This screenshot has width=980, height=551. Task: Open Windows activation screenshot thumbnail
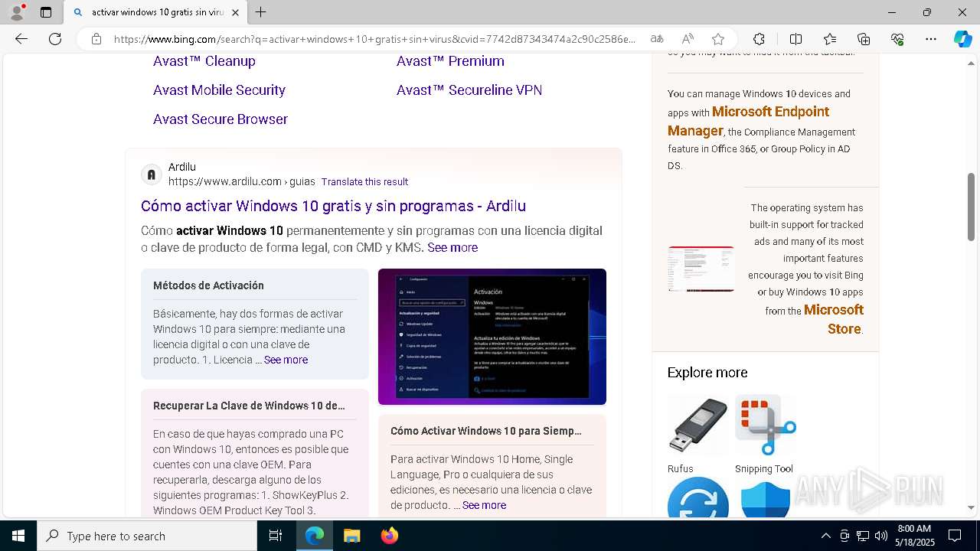coord(492,337)
